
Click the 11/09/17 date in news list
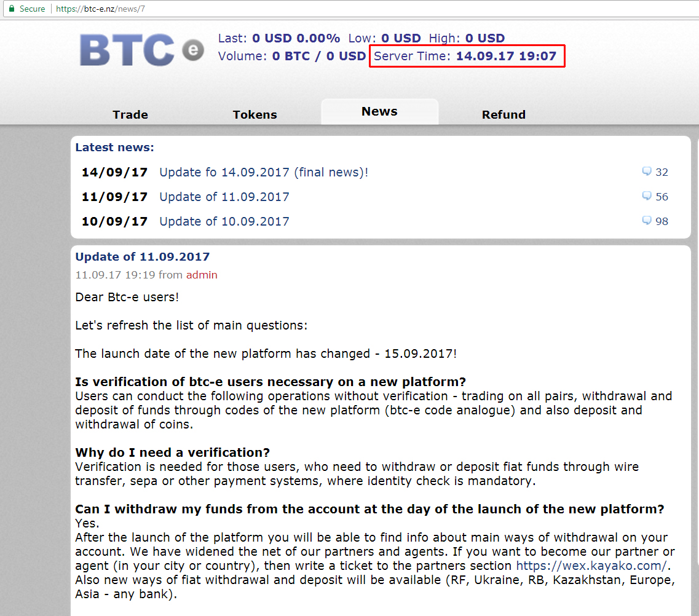coord(114,197)
